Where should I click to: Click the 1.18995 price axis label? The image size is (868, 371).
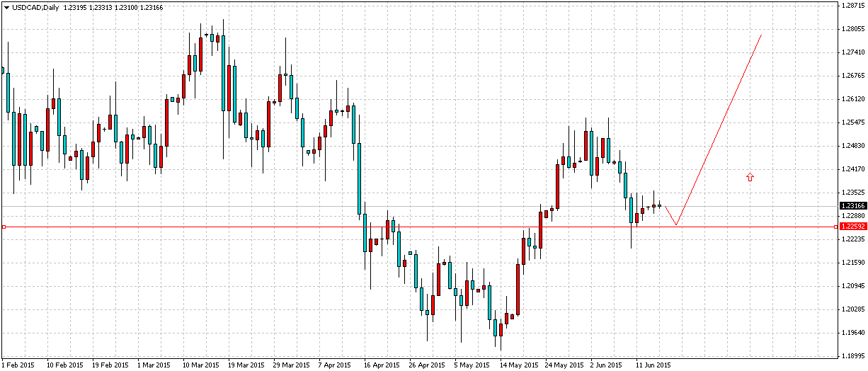click(x=852, y=356)
